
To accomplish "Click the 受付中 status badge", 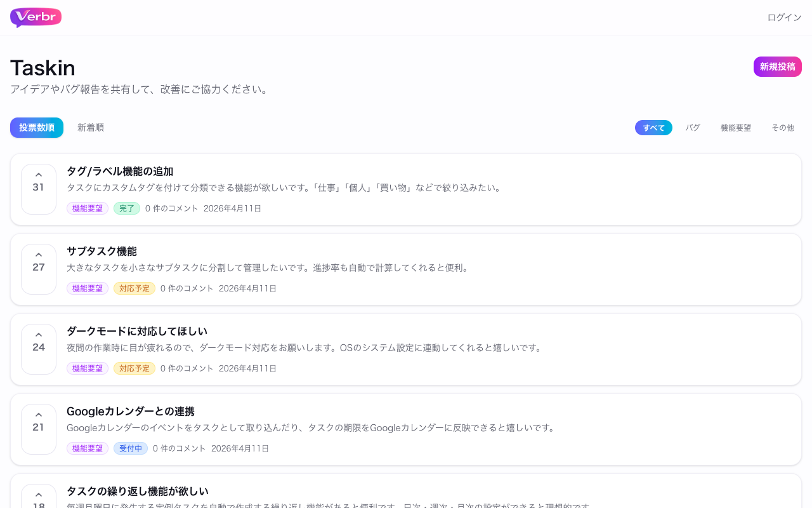I will [x=131, y=448].
